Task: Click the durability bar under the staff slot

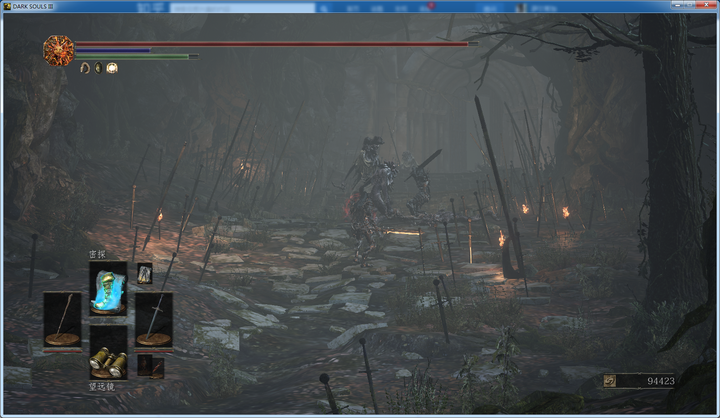Action: (62, 350)
